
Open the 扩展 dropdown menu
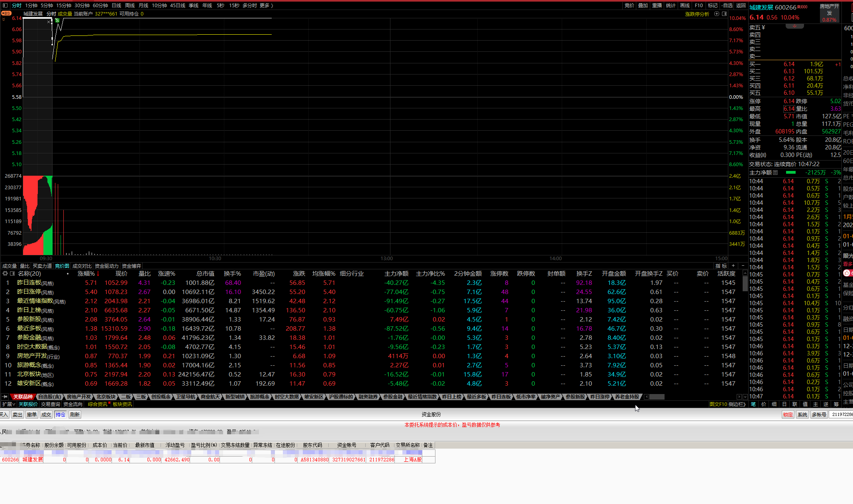8,404
